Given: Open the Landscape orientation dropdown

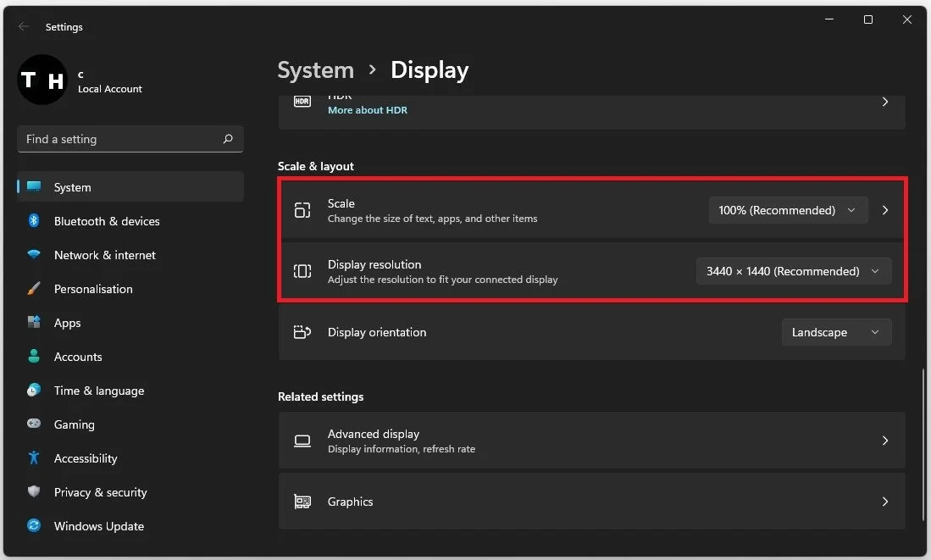Looking at the screenshot, I should click(837, 332).
